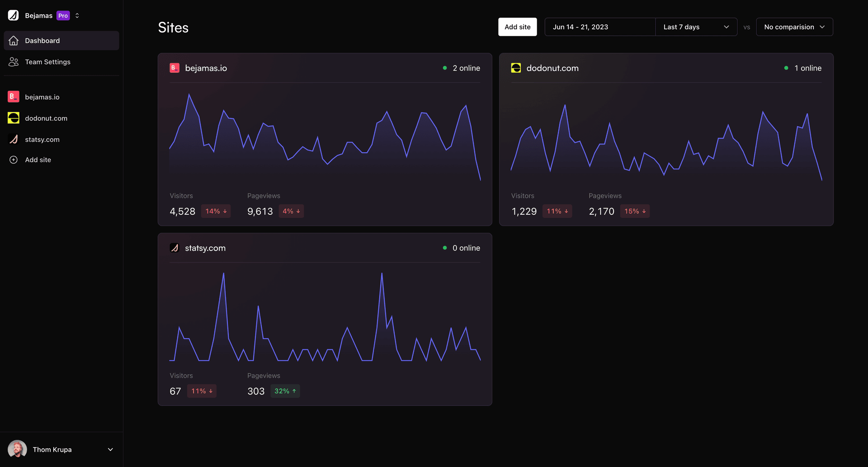Click the Sites page heading
The image size is (868, 467).
pyautogui.click(x=173, y=28)
